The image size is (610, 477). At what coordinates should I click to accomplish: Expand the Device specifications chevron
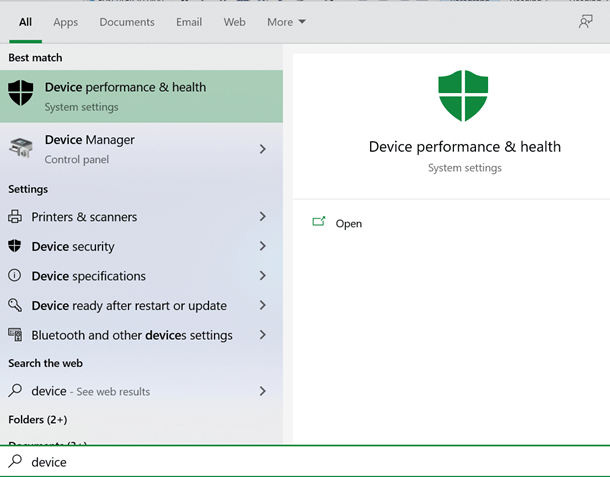(x=263, y=275)
